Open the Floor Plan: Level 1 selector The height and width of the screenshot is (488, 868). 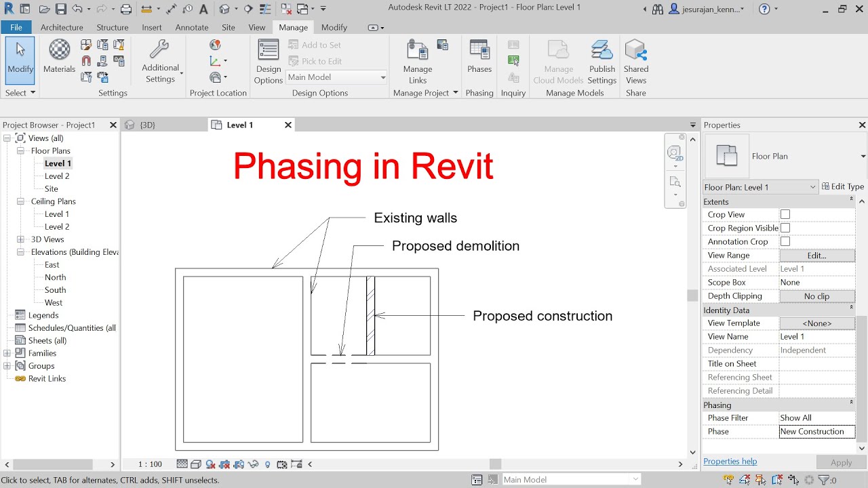point(760,187)
